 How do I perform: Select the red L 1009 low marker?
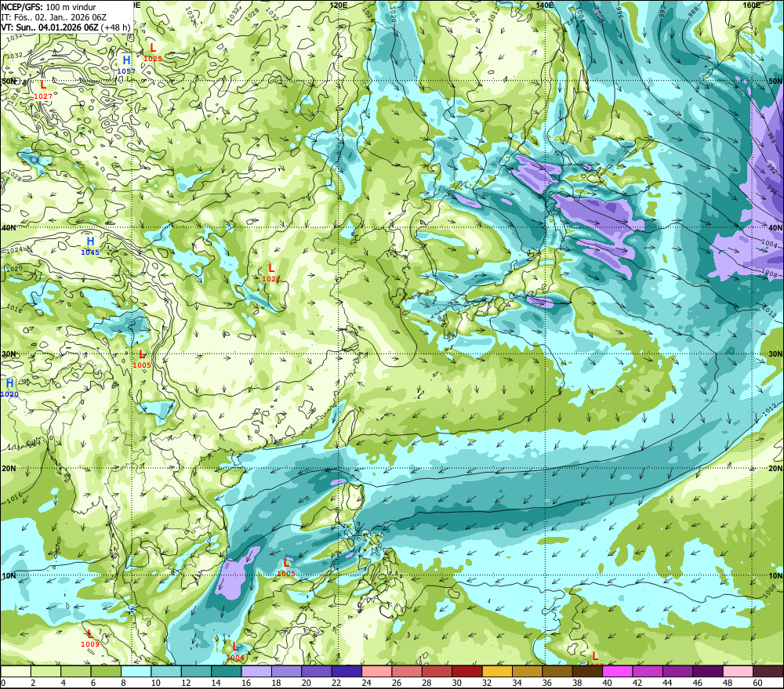point(90,639)
